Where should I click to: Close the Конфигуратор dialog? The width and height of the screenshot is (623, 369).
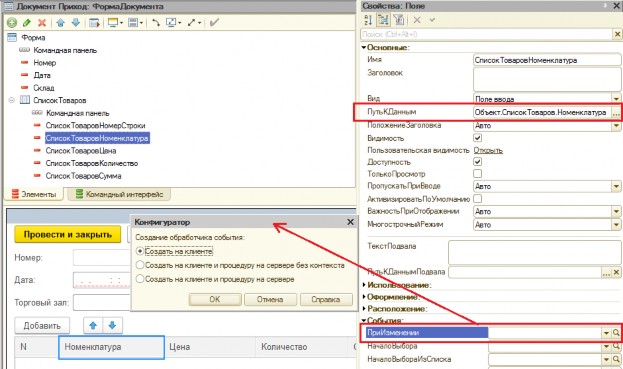point(350,222)
